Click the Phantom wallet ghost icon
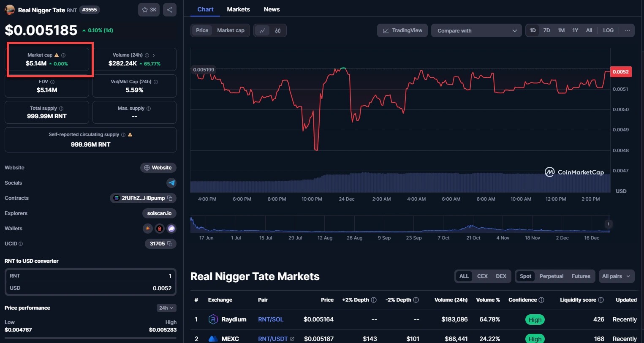The width and height of the screenshot is (644, 343). [171, 229]
